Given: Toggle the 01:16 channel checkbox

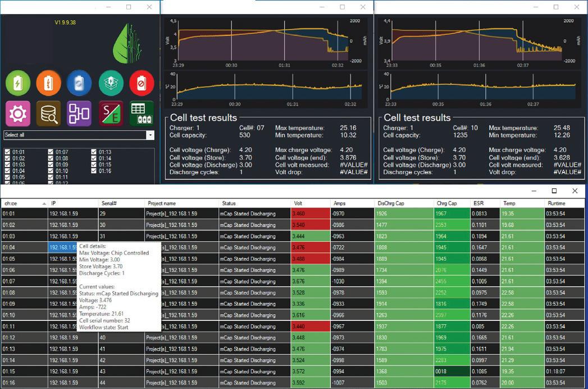Looking at the screenshot, I should [x=94, y=171].
